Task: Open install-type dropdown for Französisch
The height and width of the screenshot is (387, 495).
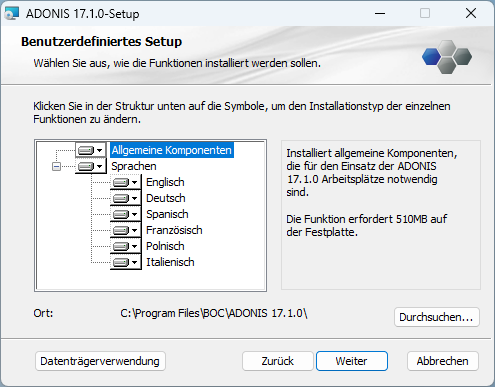Action: pyautogui.click(x=126, y=230)
